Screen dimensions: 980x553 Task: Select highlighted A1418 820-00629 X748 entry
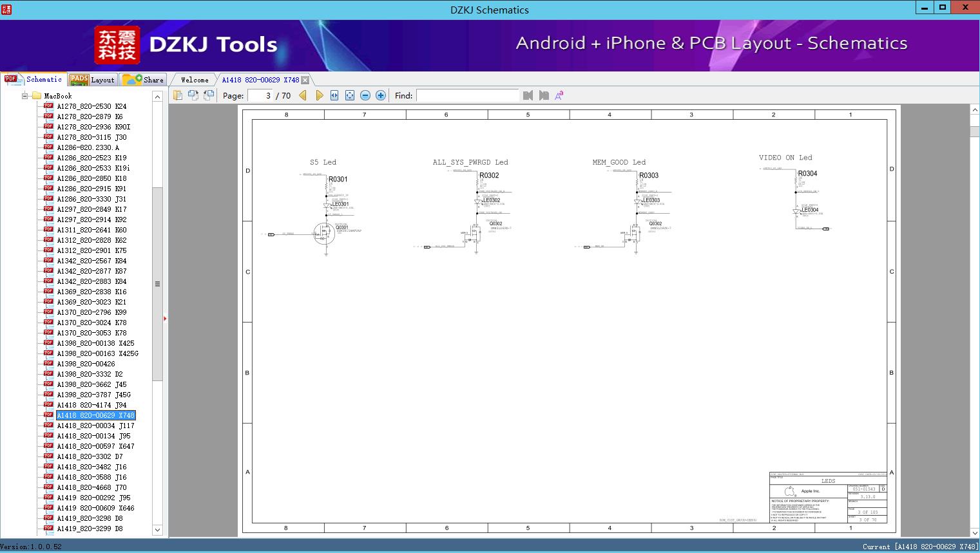point(95,415)
